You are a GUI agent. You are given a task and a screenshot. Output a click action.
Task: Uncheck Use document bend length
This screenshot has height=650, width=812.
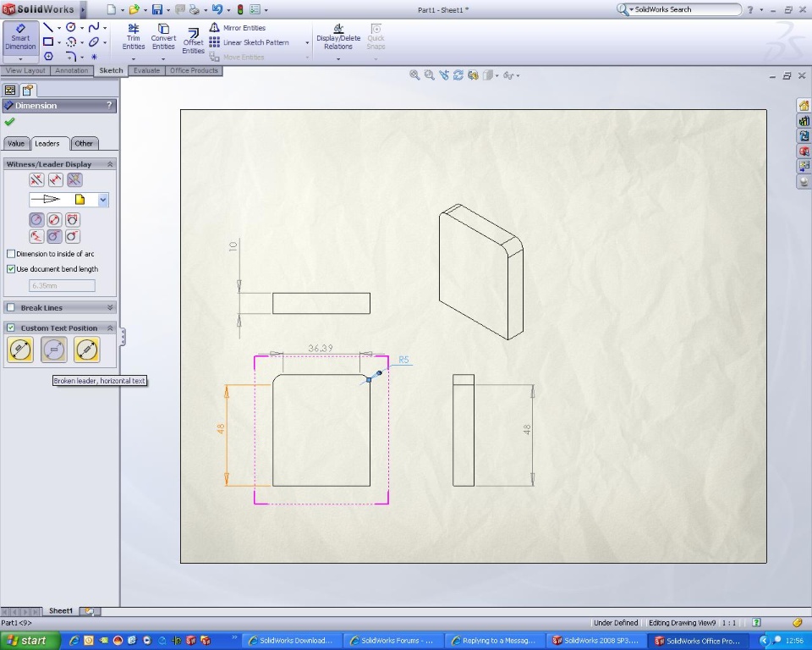pyautogui.click(x=11, y=269)
